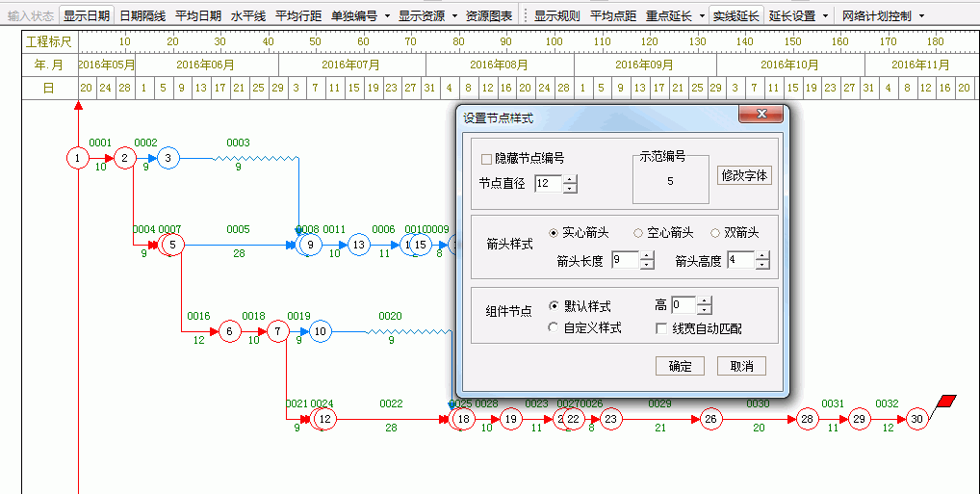Increase 节点直径 with up spinner

(x=570, y=179)
